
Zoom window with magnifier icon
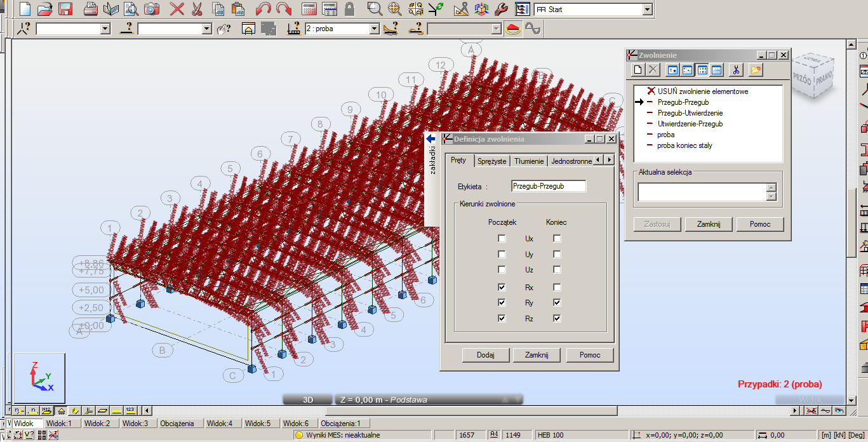[x=375, y=9]
